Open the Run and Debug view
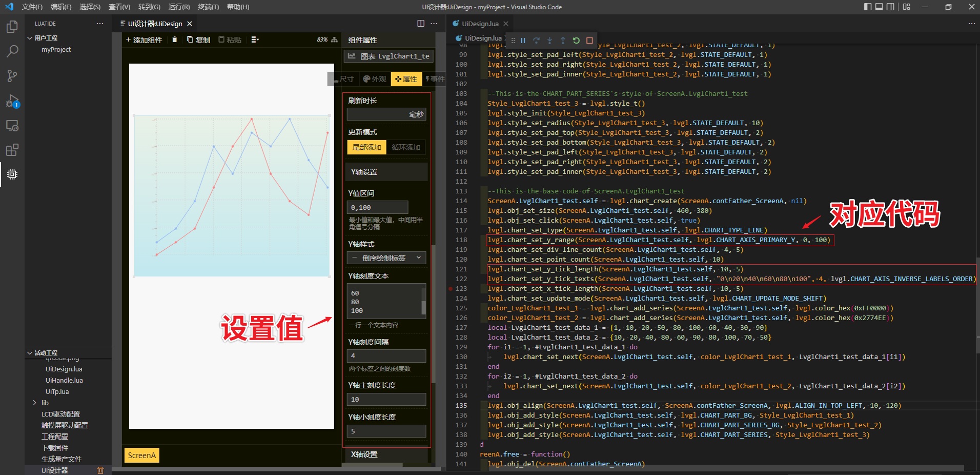The width and height of the screenshot is (980, 475). tap(12, 101)
